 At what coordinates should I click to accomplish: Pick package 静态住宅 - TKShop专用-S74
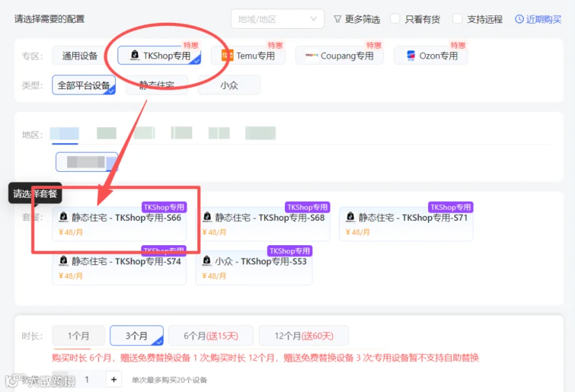coord(119,268)
